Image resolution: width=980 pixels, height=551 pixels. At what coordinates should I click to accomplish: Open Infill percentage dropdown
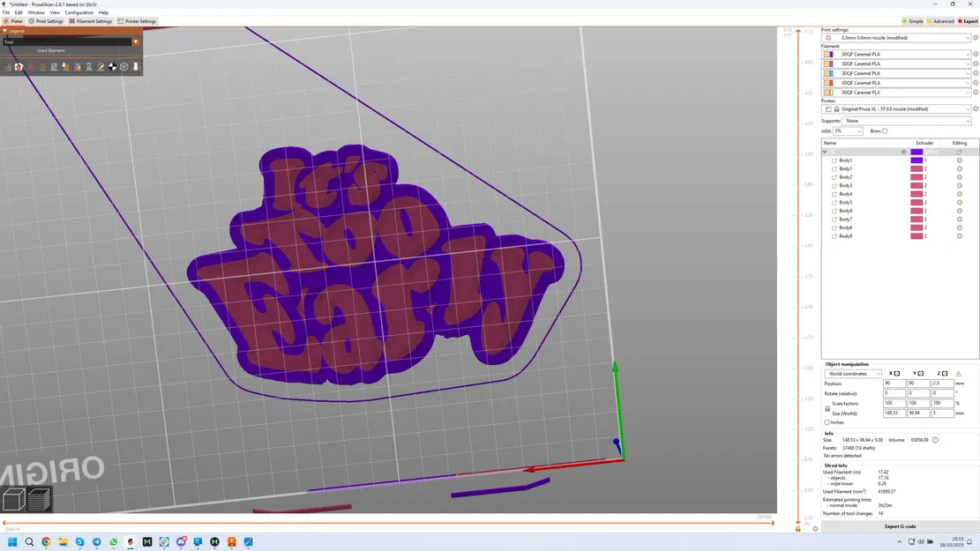pos(848,131)
